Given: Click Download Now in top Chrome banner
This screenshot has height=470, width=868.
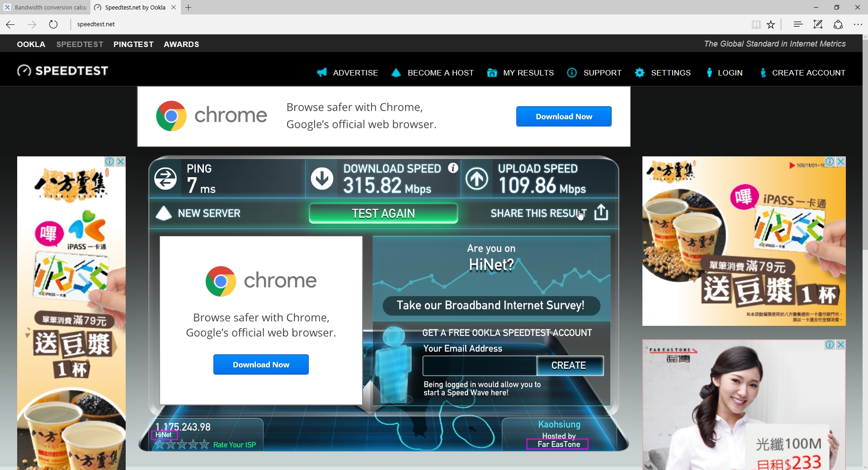Looking at the screenshot, I should (564, 117).
